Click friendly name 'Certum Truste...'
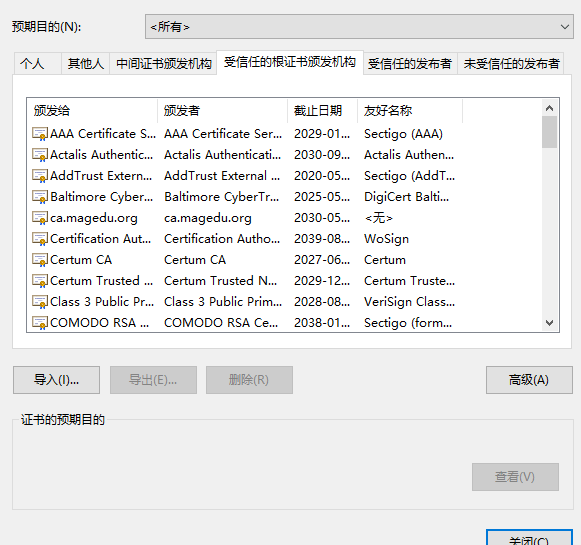The image size is (581, 545). tap(409, 281)
